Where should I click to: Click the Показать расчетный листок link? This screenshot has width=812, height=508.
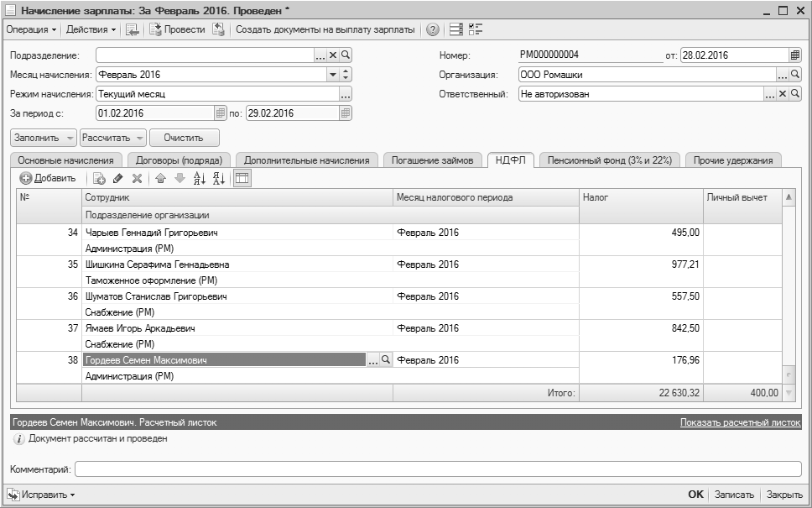click(740, 422)
